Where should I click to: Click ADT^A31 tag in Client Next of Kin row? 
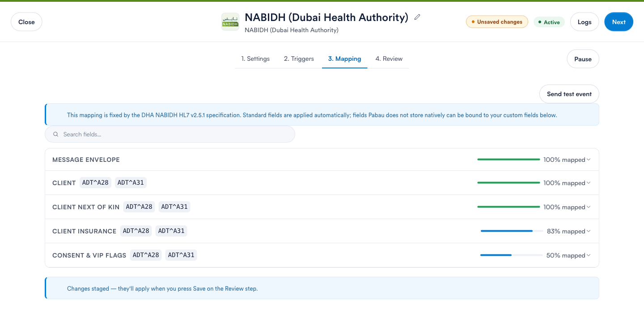click(x=174, y=207)
